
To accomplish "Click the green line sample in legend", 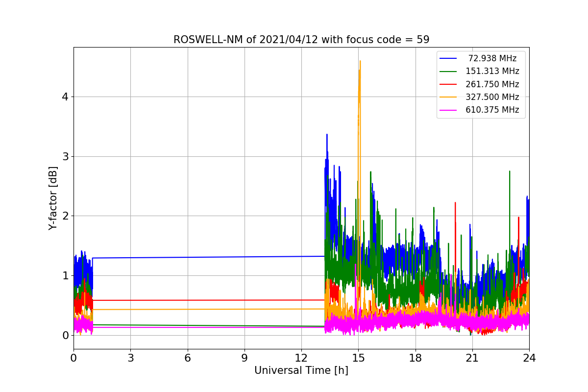I will click(448, 72).
